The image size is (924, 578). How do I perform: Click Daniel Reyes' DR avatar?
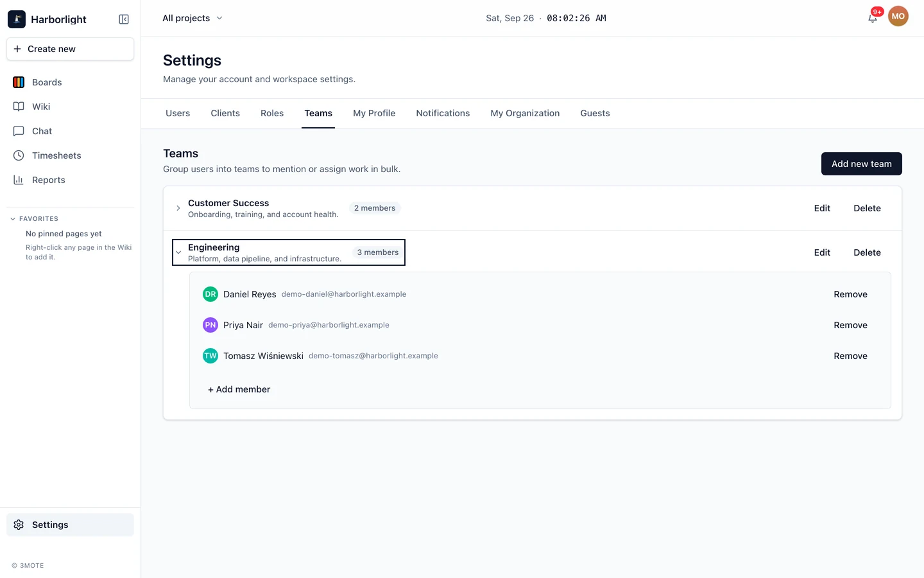[x=210, y=294]
